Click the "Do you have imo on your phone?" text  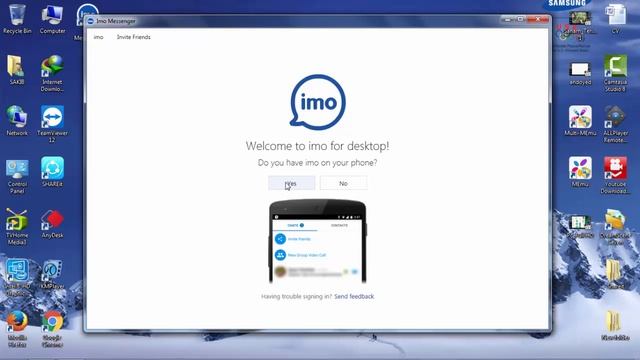[318, 162]
